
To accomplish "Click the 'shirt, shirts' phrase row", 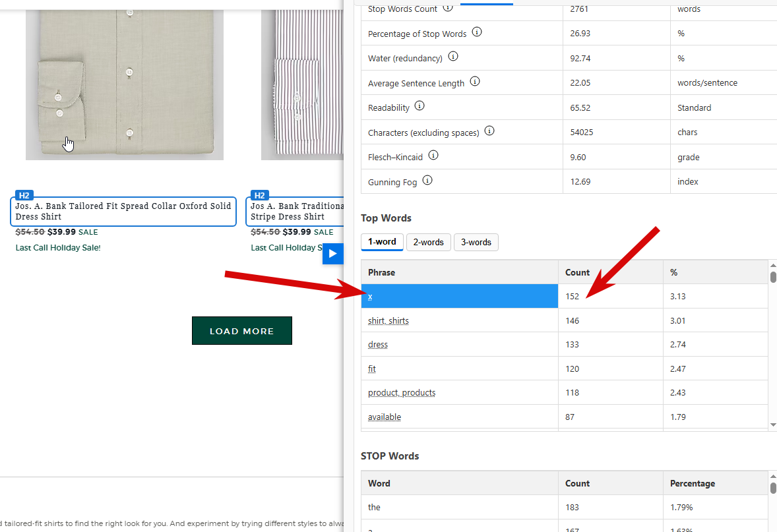I will tap(388, 321).
